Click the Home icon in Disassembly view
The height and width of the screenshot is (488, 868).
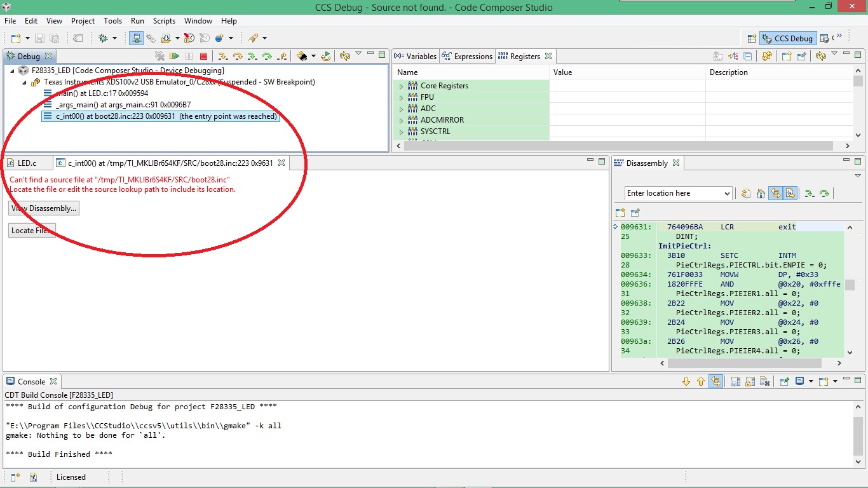pyautogui.click(x=761, y=193)
